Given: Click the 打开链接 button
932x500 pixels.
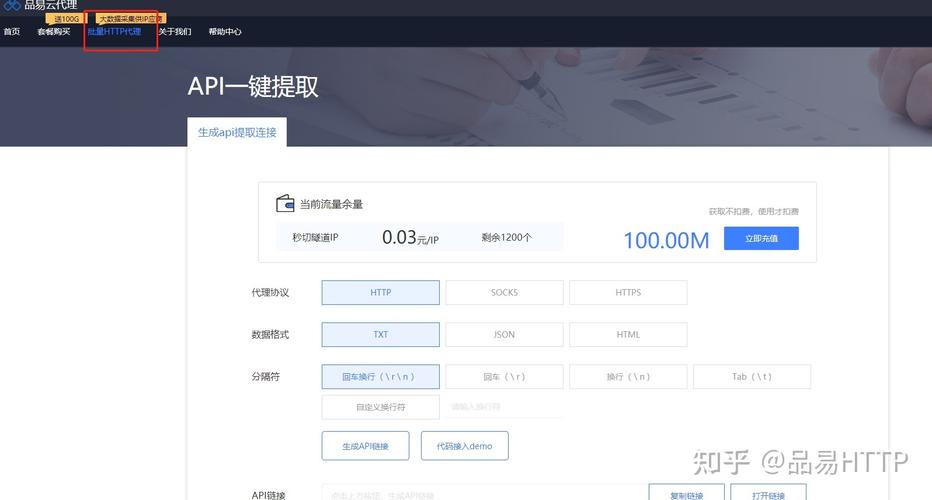Looking at the screenshot, I should point(769,493).
